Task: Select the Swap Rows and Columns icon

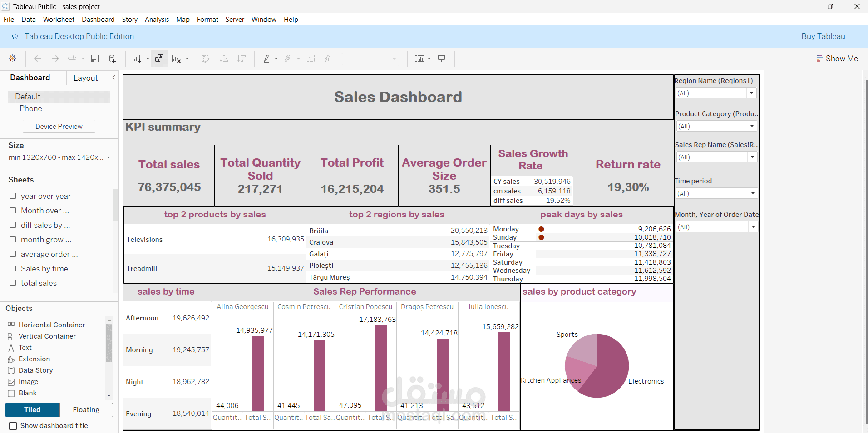Action: pos(205,59)
